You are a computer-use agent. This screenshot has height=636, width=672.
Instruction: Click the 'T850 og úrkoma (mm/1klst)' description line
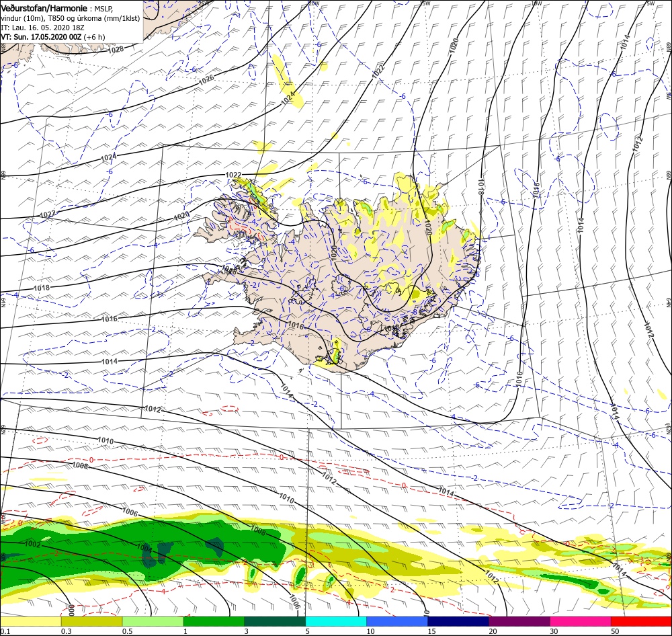tap(94, 18)
